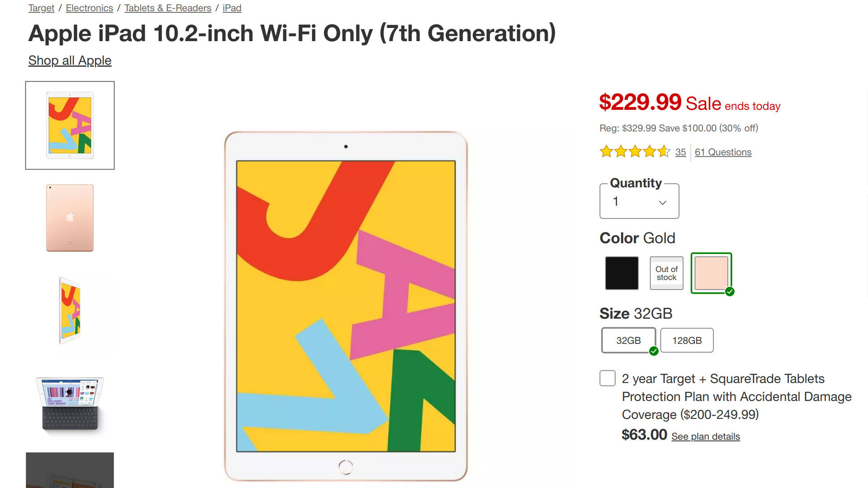
Task: Check the SquareTrade protection plan checkbox
Action: [607, 378]
